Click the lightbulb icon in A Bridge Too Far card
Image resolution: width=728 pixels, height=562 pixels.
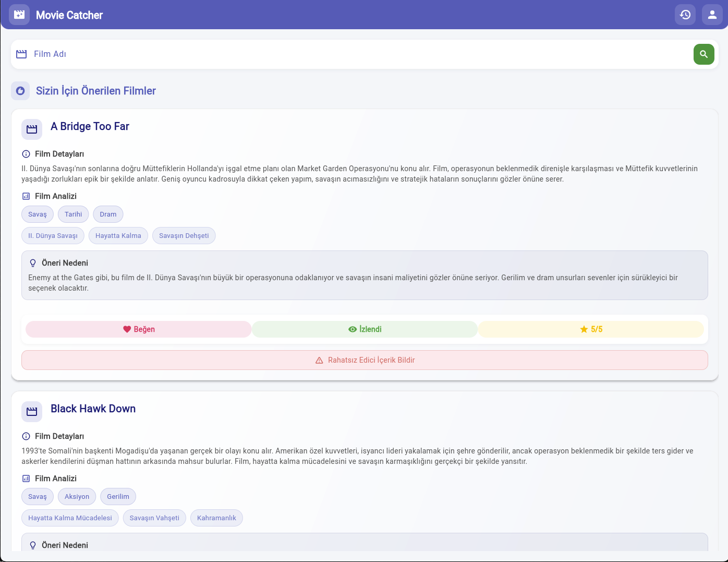click(33, 263)
